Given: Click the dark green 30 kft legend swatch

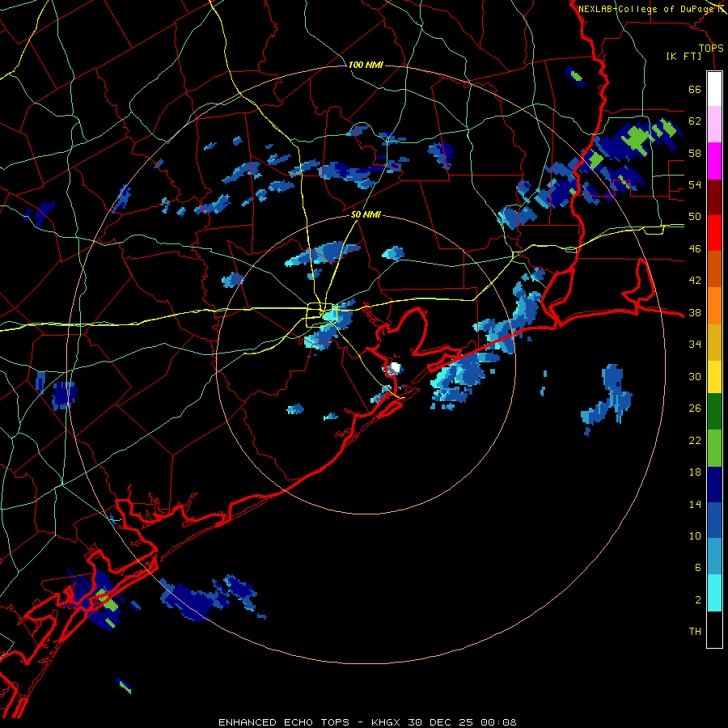Looking at the screenshot, I should [x=714, y=412].
